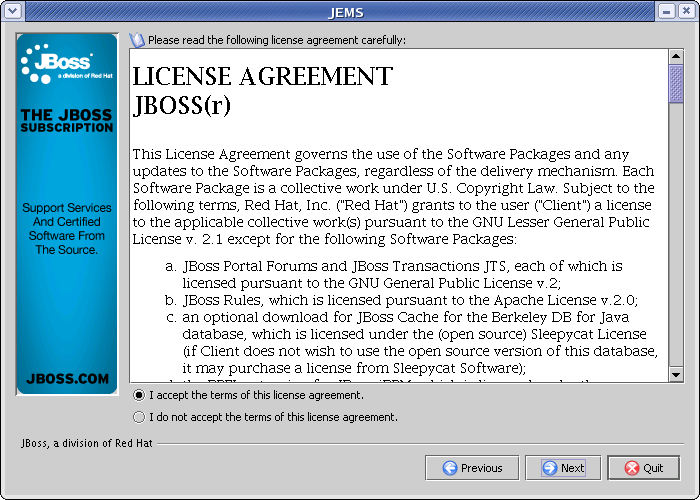700x500 pixels.
Task: Go back with the Previous button
Action: [472, 468]
